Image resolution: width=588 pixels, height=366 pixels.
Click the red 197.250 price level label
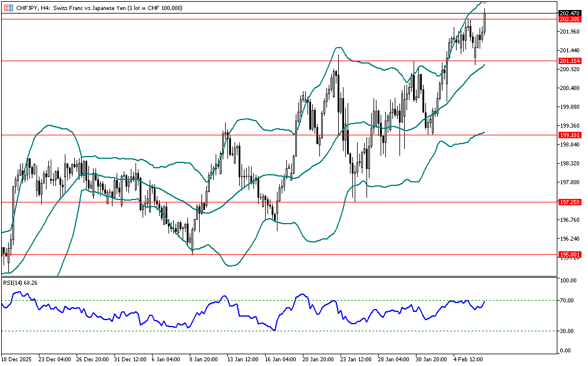pyautogui.click(x=569, y=202)
